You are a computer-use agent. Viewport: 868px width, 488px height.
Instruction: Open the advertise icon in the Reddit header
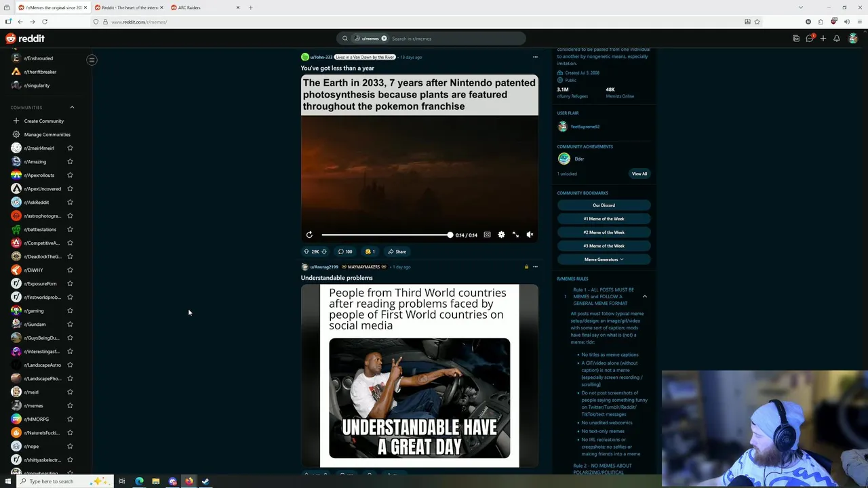[x=796, y=39]
